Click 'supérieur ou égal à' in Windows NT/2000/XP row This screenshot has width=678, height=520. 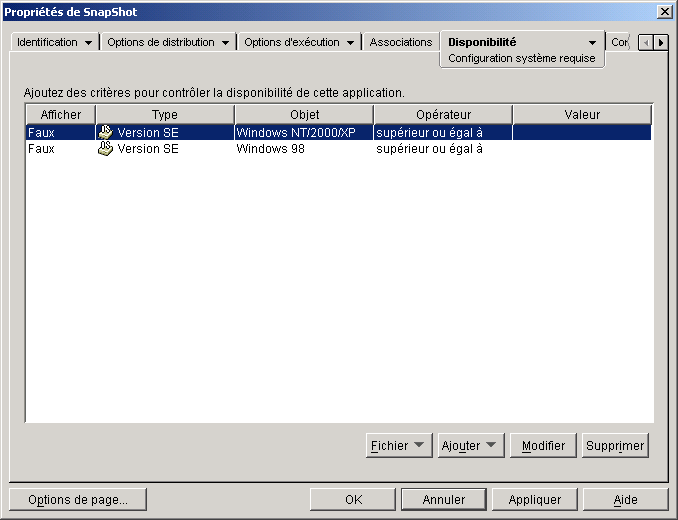(429, 132)
